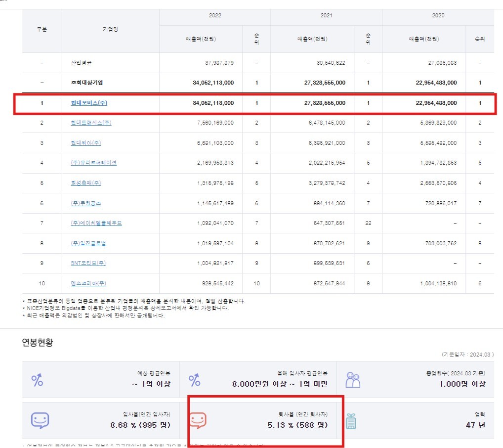Click the 종업원수 value 1,000명 이상

(x=462, y=384)
